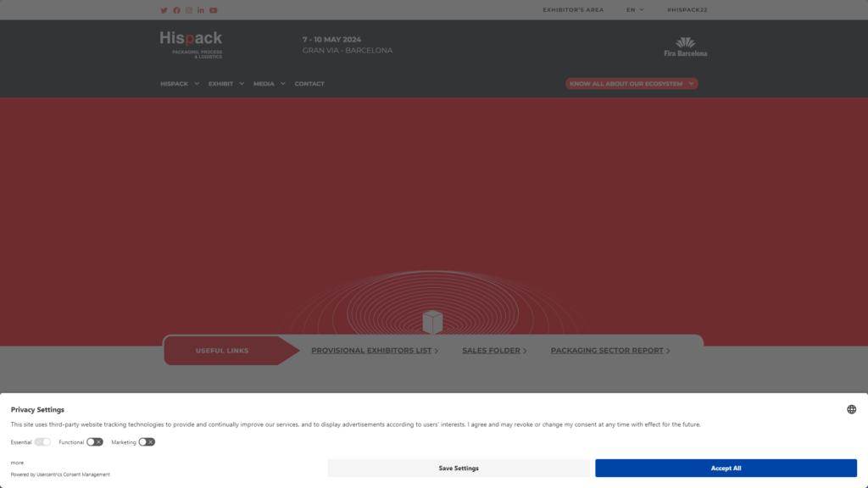Open the YouTube social icon
868x488 pixels.
coord(213,10)
